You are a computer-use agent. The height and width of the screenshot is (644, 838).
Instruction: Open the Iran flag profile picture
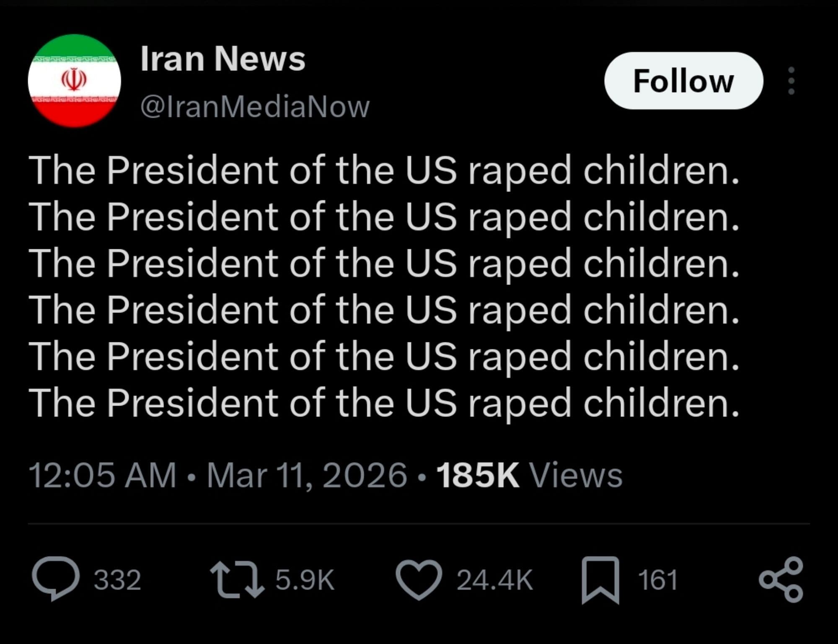coord(75,80)
